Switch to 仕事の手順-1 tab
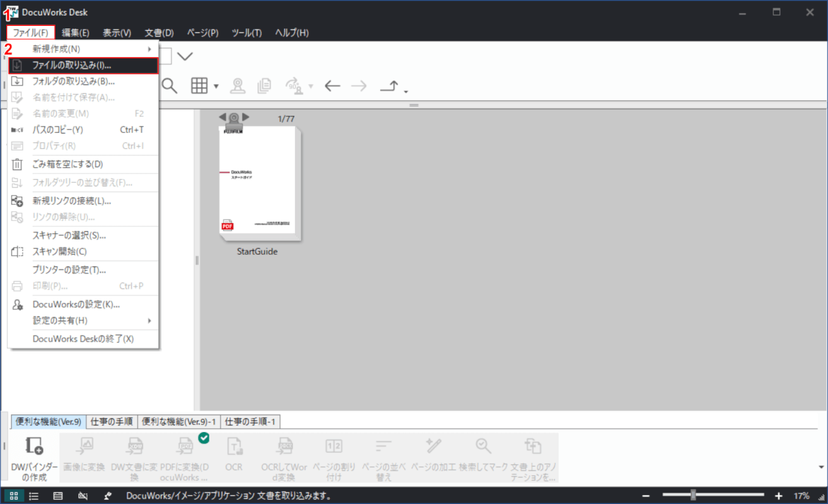 [251, 421]
